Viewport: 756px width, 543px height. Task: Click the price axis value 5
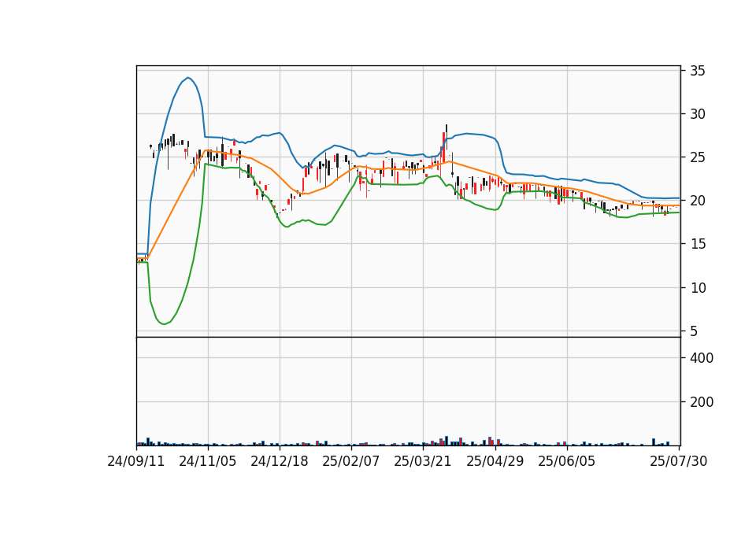coord(694,331)
